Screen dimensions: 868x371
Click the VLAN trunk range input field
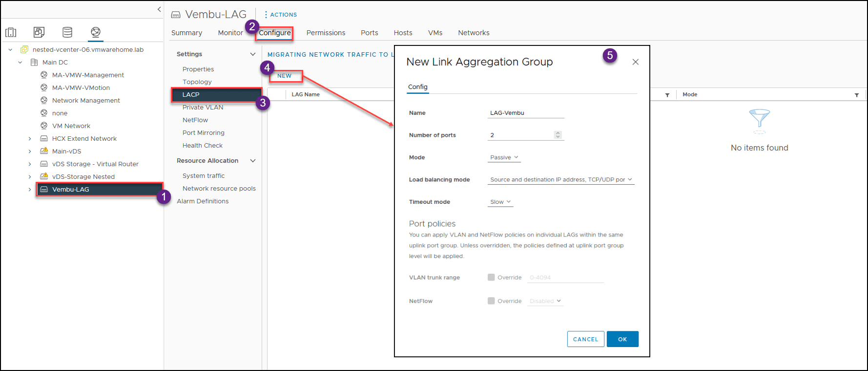566,278
